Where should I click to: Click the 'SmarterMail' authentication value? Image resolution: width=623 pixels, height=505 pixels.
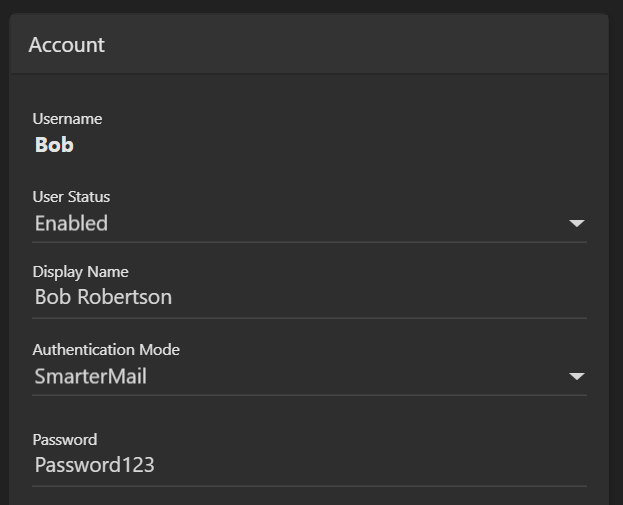90,377
